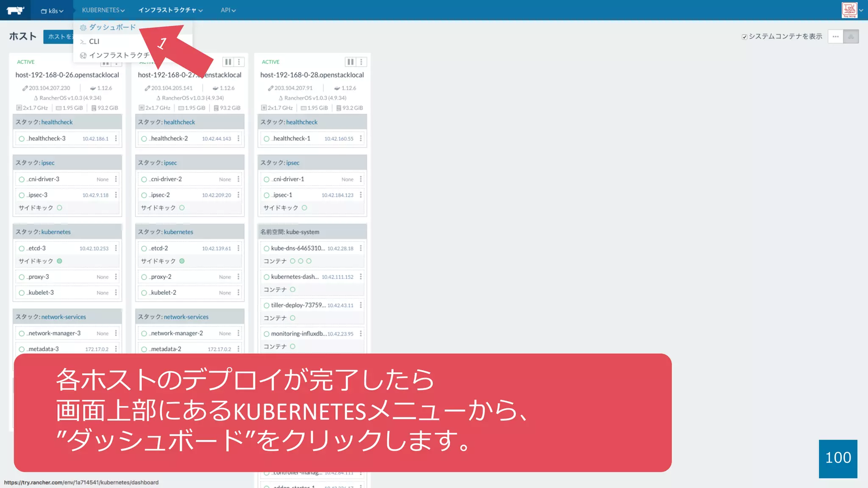Open ipsec-3 actions menu
Screen dimensions: 868x488
click(x=116, y=195)
